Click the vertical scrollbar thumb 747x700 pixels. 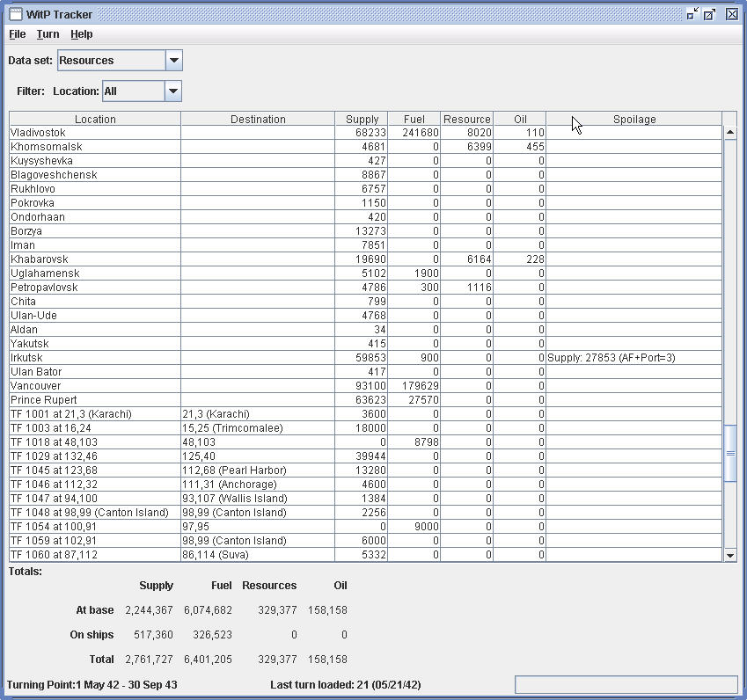[x=730, y=453]
